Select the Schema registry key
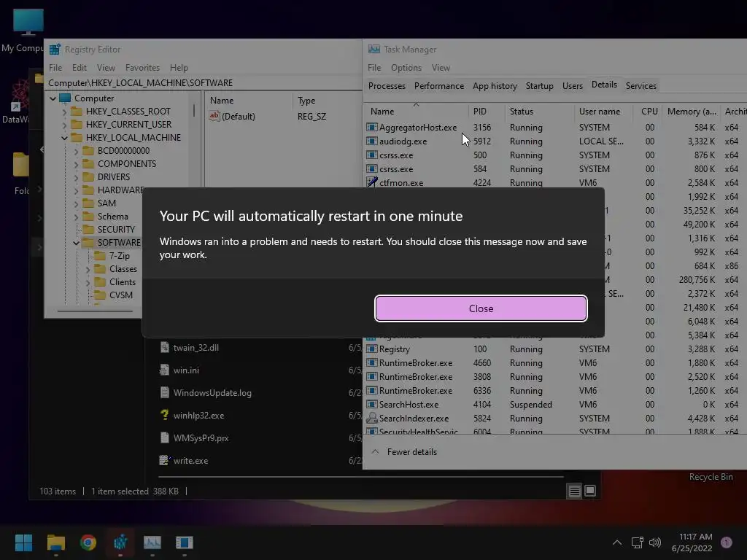Screen dimensions: 747x560 pos(113,216)
